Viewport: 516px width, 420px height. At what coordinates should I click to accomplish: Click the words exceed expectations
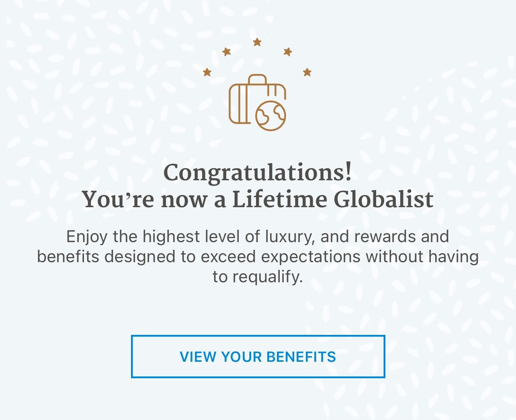[x=280, y=257]
